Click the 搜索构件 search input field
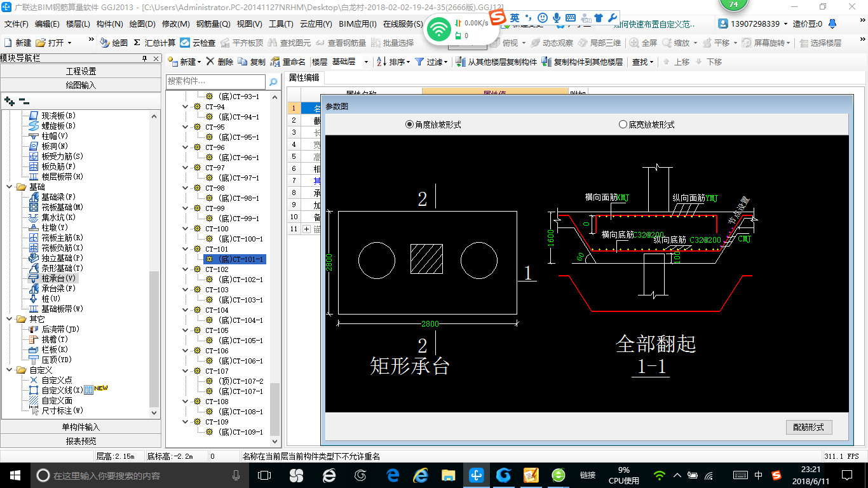The height and width of the screenshot is (488, 868). [x=216, y=82]
